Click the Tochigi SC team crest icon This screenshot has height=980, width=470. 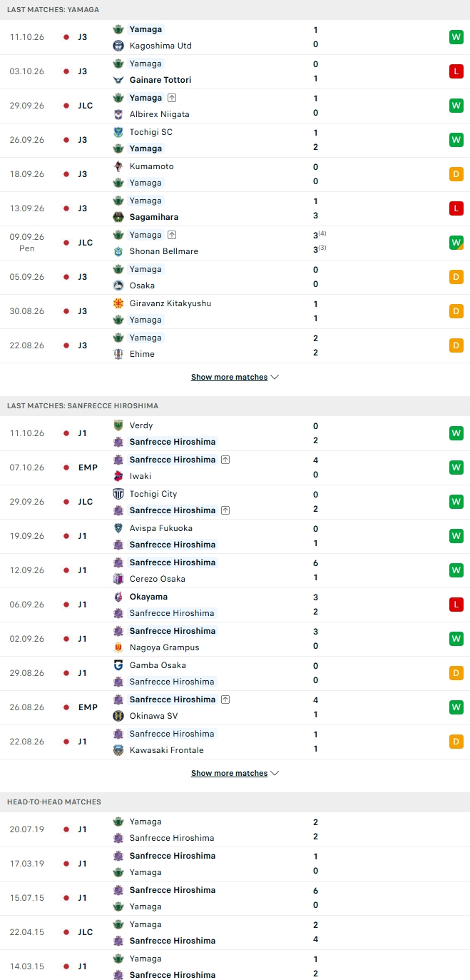coord(118,132)
